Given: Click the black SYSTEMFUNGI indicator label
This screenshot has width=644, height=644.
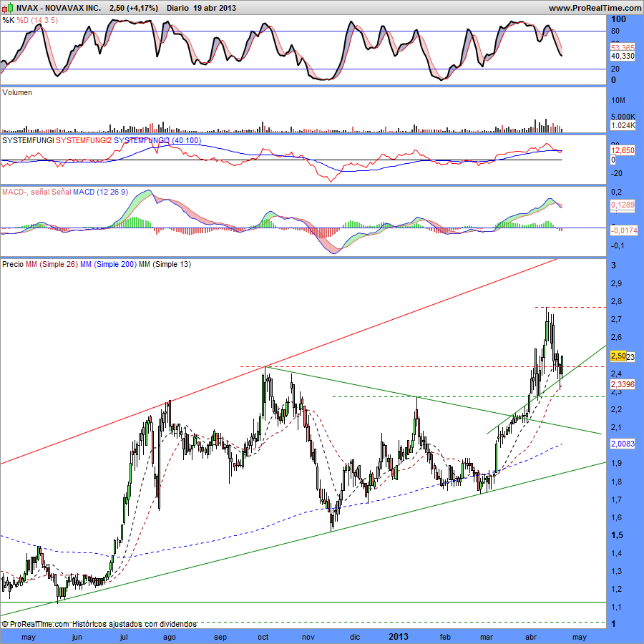Looking at the screenshot, I should 28,140.
